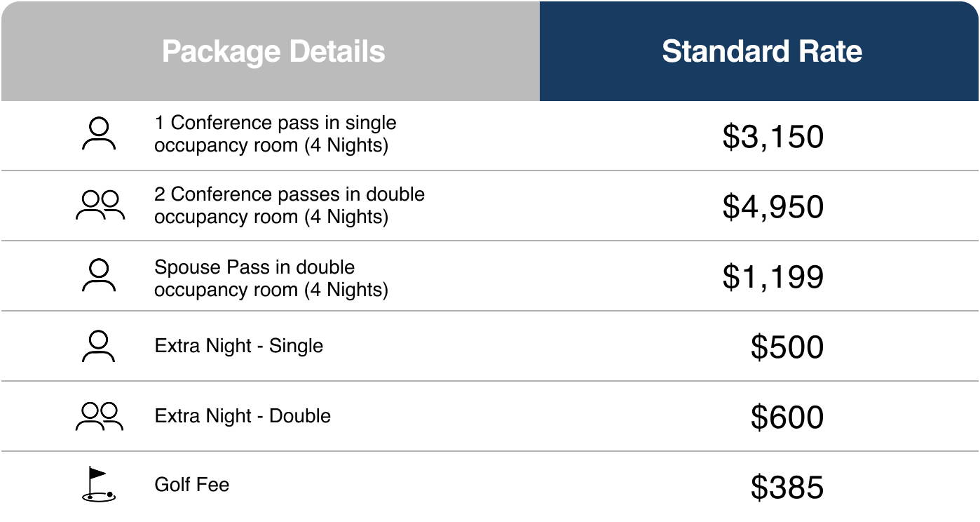Screen dimensions: 980x522
Task: Select the Package Details column header
Action: (x=273, y=52)
